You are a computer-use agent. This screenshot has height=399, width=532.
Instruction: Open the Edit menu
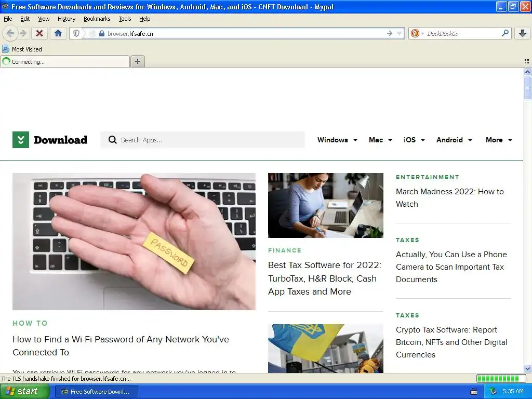click(x=25, y=19)
